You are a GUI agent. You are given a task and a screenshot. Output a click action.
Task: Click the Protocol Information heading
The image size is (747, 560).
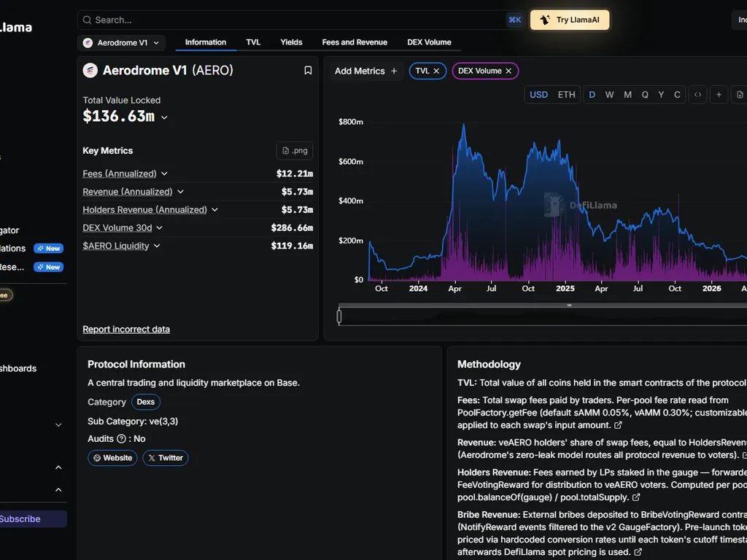[x=136, y=365]
